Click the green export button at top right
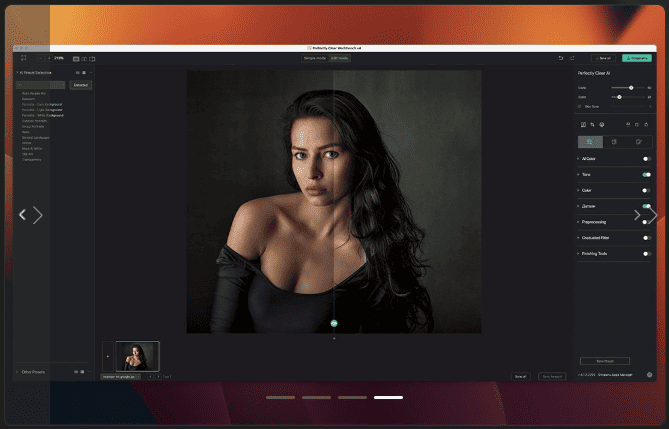Image resolution: width=669 pixels, height=429 pixels. pyautogui.click(x=637, y=58)
